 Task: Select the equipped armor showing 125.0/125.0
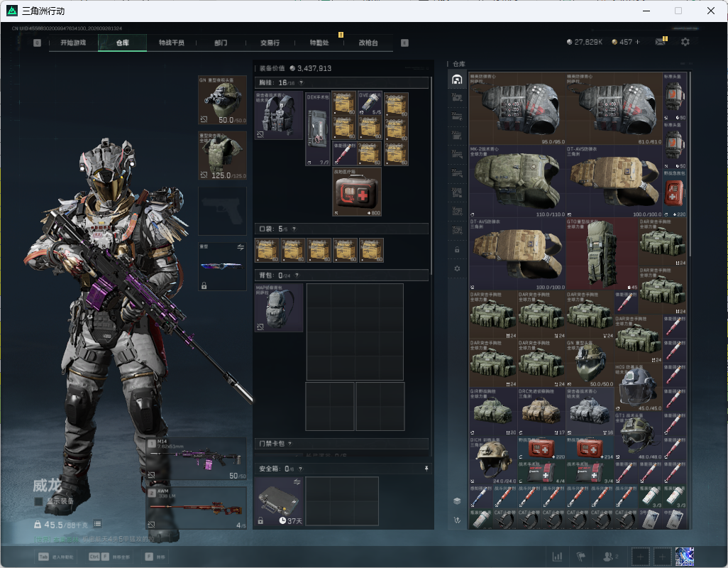coord(222,155)
